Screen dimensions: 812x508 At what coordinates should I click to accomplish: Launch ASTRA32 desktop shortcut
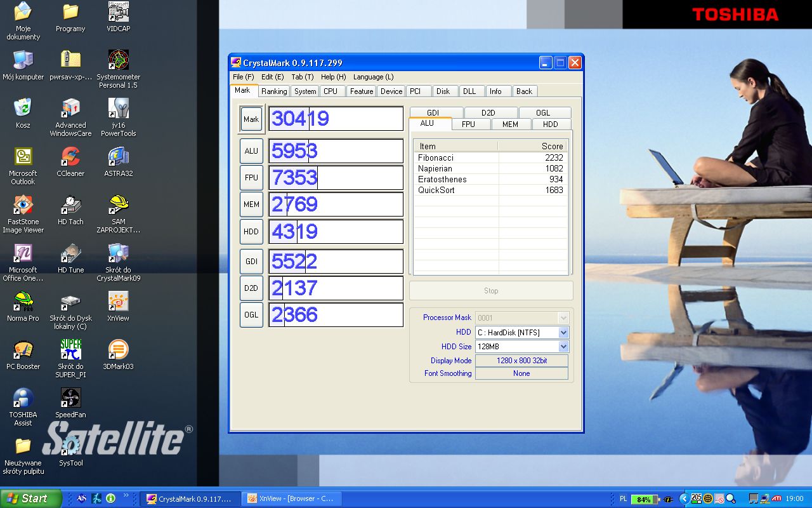click(119, 162)
